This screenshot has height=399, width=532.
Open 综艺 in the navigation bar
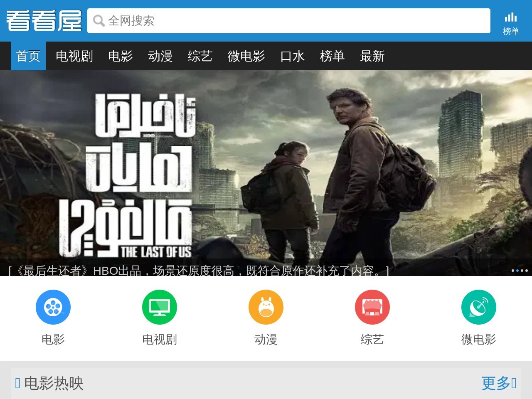200,56
